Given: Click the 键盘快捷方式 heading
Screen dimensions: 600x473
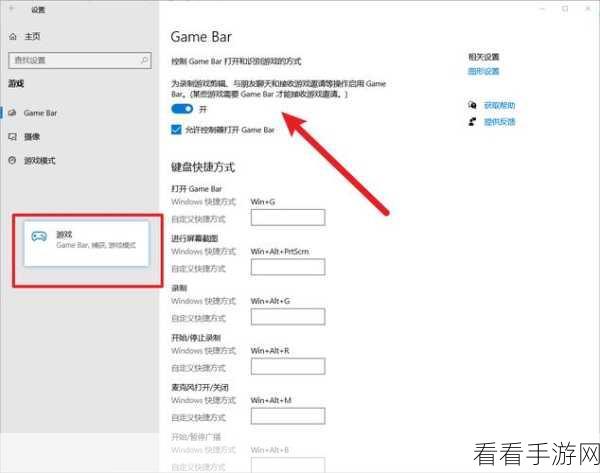Looking at the screenshot, I should click(x=203, y=167).
